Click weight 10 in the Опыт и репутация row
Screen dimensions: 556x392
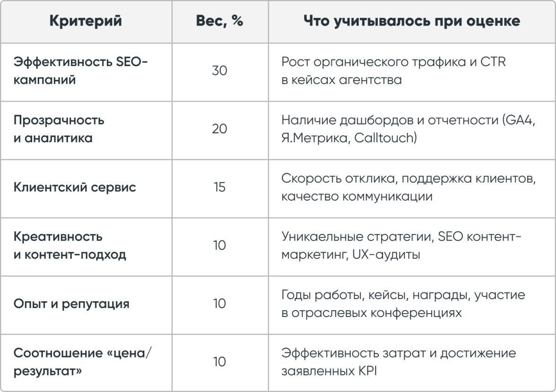point(219,303)
